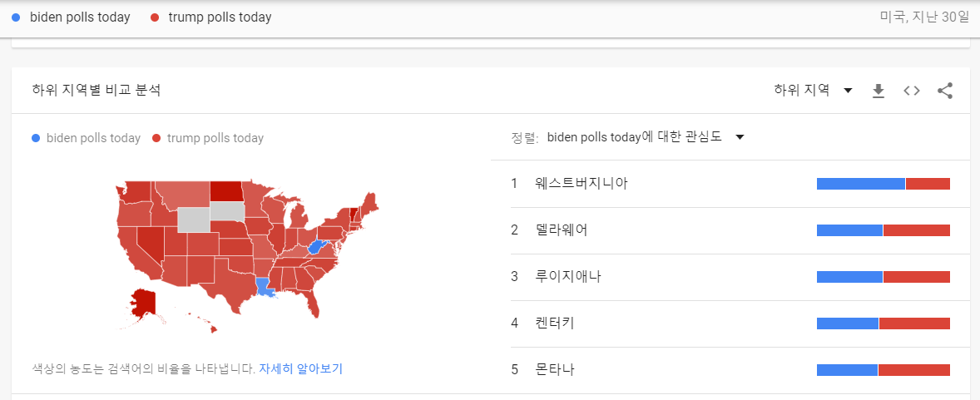The image size is (980, 400).
Task: Click the blue bar segment for 웨스트버지니아
Action: (860, 184)
